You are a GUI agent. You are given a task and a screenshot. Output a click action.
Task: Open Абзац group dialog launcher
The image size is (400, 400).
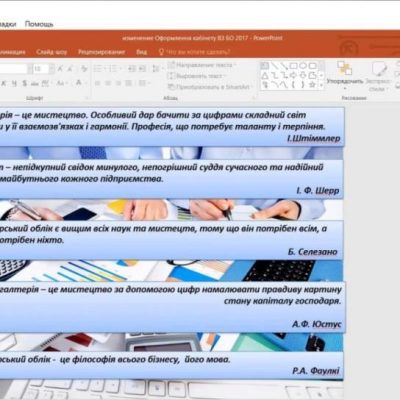click(253, 98)
